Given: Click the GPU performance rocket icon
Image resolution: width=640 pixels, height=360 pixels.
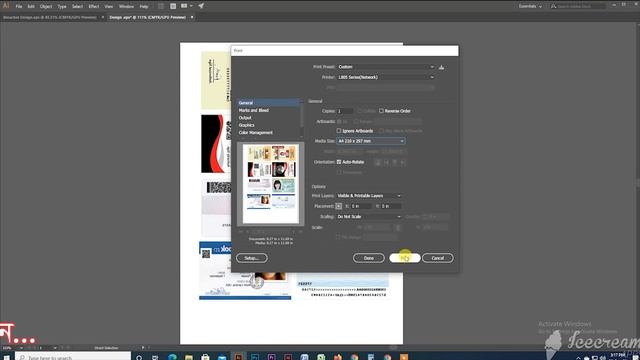Looking at the screenshot, I should (201, 6).
